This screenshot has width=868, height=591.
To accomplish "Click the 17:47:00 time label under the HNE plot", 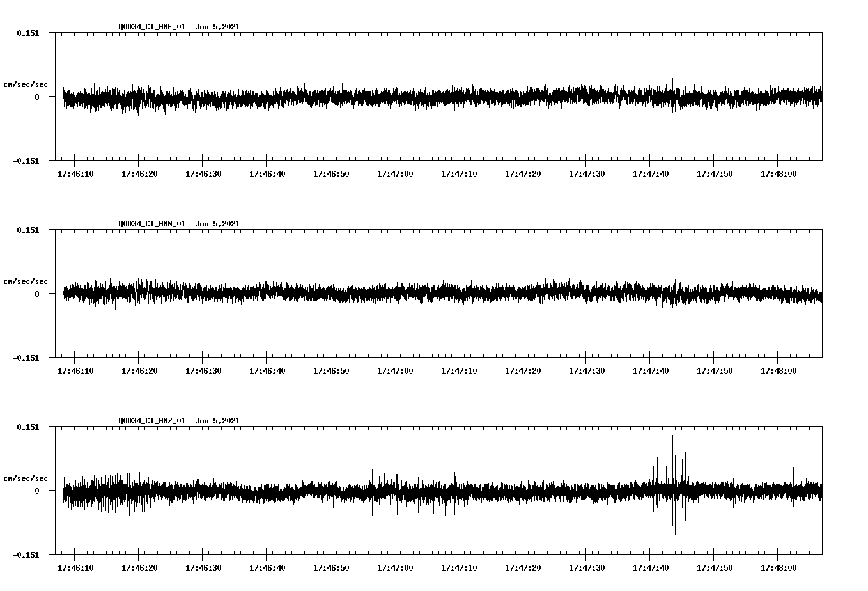I will click(x=395, y=173).
